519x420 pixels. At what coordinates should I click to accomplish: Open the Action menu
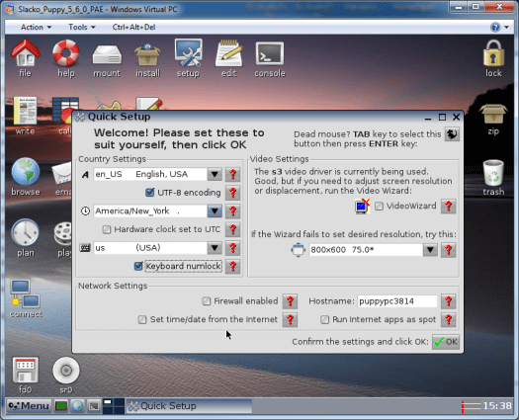point(36,27)
